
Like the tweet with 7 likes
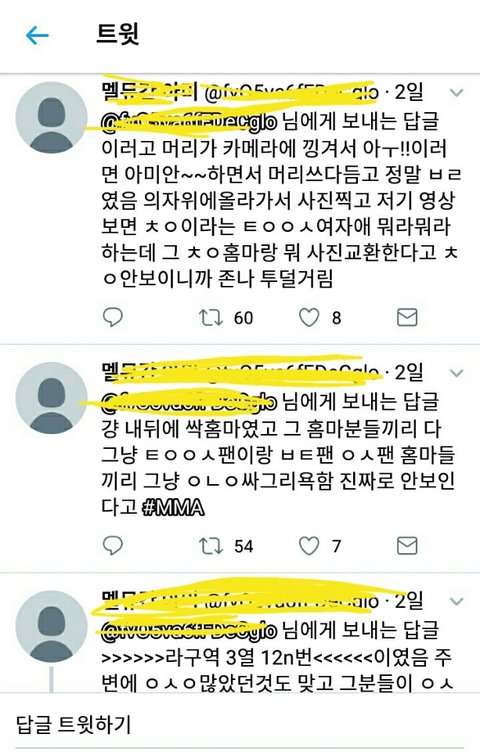point(309,546)
